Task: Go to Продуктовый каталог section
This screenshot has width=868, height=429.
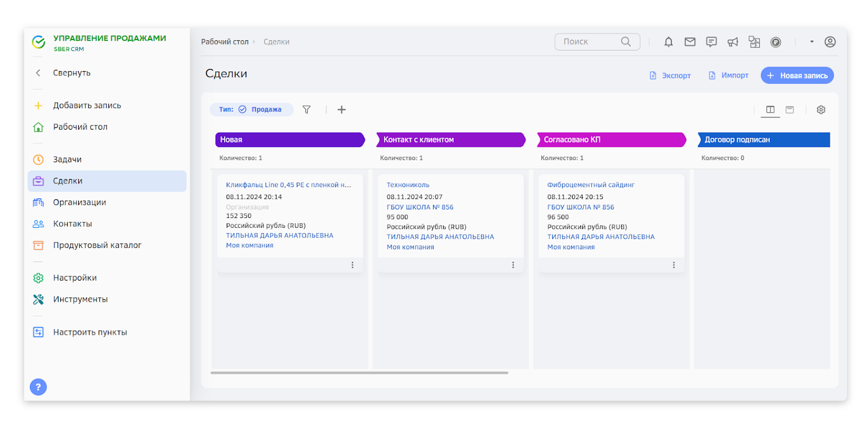Action: pyautogui.click(x=97, y=245)
